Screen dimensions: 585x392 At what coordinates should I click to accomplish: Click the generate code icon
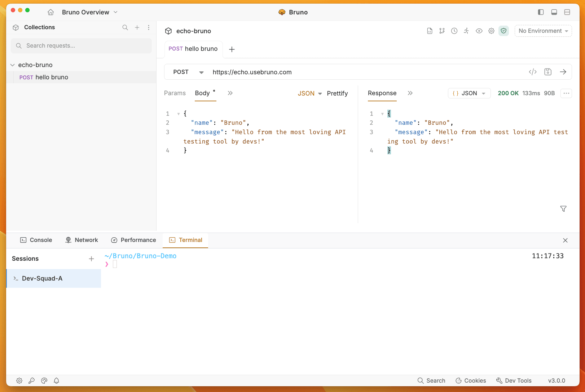pos(533,72)
